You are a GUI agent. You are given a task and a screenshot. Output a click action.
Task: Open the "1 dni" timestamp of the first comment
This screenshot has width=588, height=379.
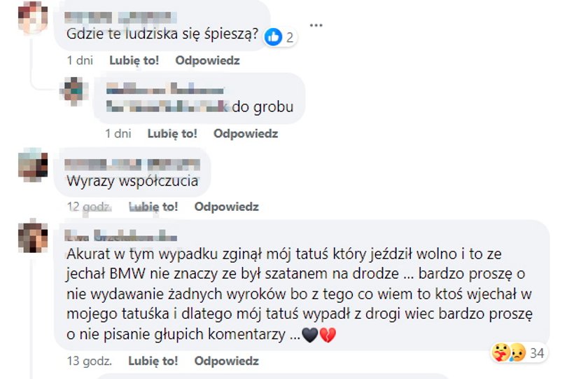tap(80, 60)
